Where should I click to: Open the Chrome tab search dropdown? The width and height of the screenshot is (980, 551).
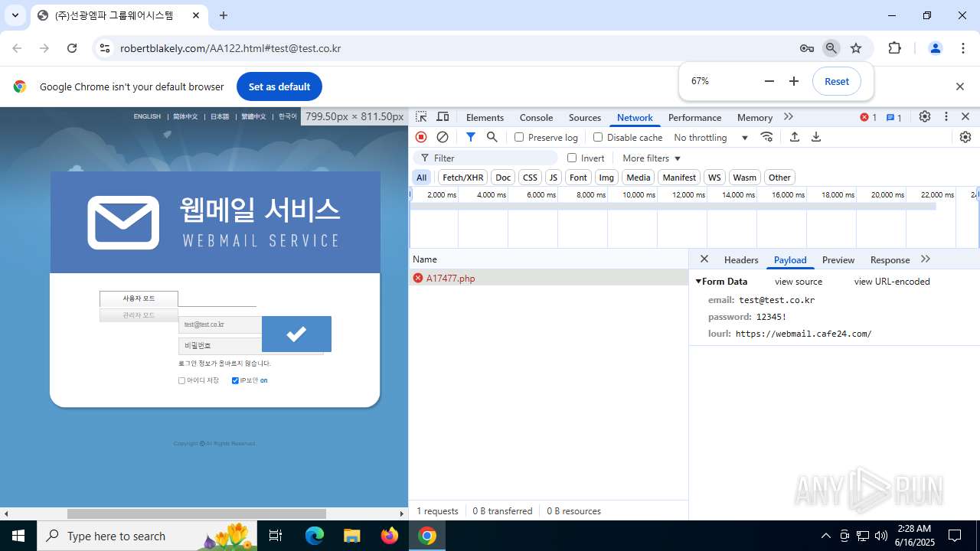(15, 15)
